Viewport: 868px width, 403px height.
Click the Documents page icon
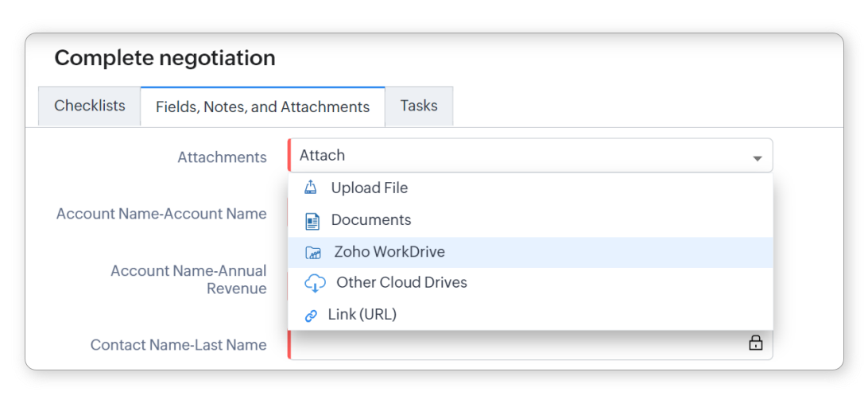312,220
